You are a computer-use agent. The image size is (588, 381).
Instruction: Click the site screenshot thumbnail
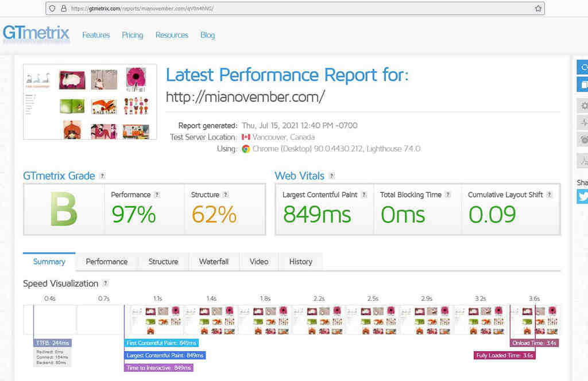point(90,102)
